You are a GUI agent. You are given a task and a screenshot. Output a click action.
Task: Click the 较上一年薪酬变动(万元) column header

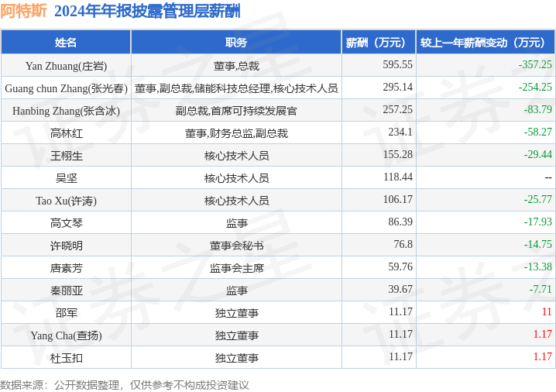coord(486,43)
